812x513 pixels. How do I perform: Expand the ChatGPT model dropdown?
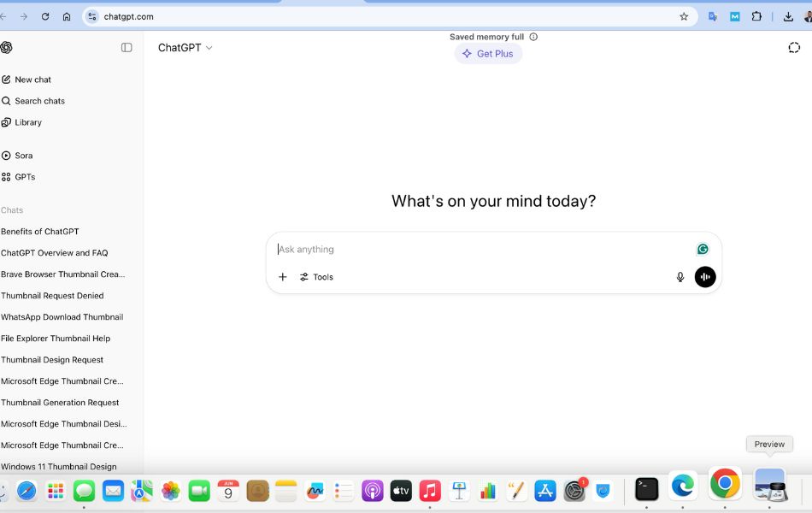[185, 48]
